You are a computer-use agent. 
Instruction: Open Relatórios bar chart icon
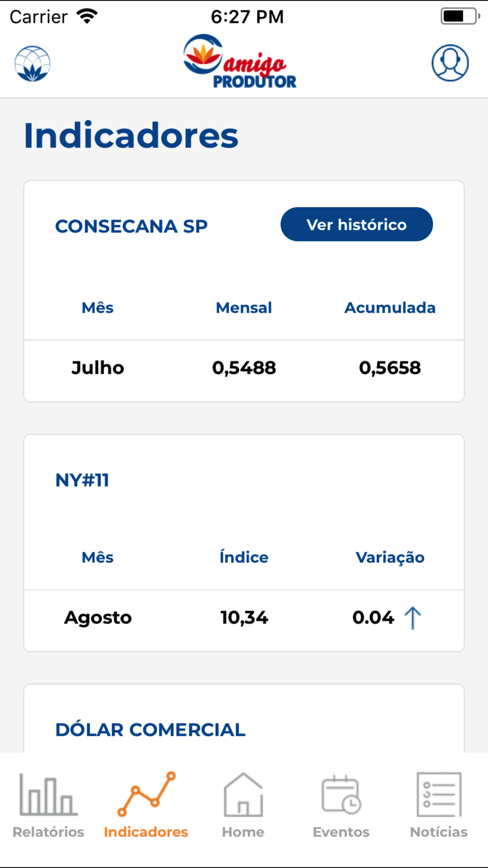click(x=48, y=795)
